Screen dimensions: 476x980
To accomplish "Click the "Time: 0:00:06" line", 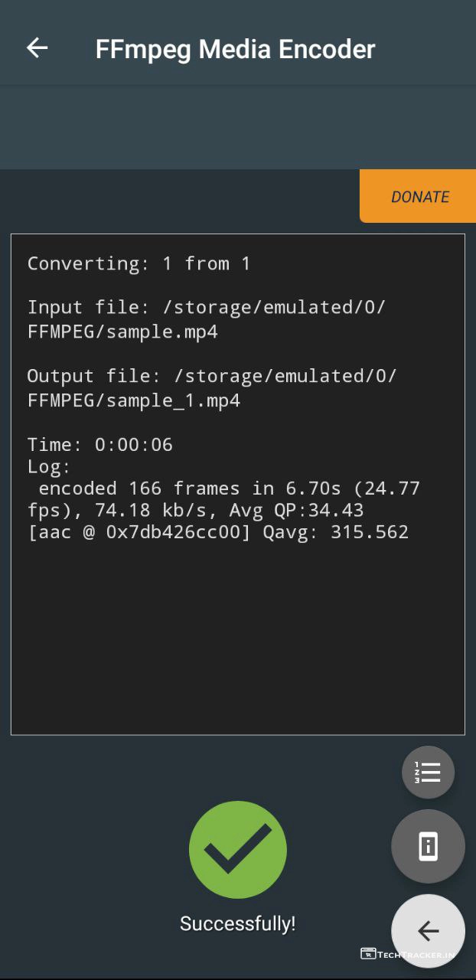I will click(99, 445).
